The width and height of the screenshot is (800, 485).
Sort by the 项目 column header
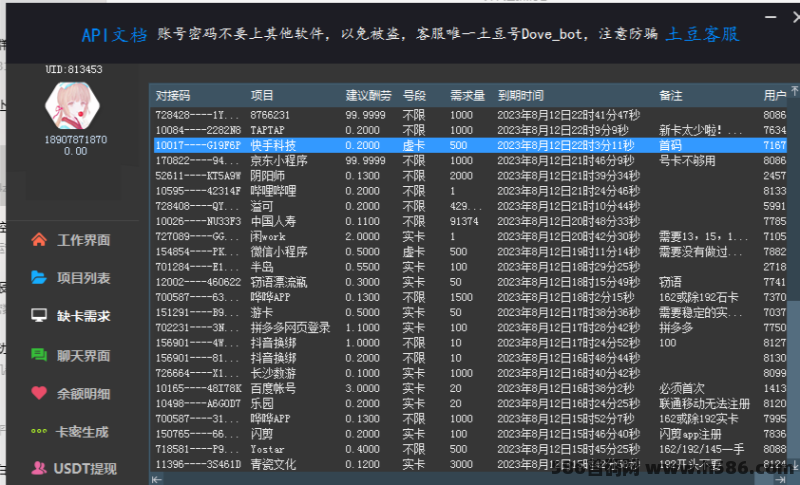tap(262, 96)
